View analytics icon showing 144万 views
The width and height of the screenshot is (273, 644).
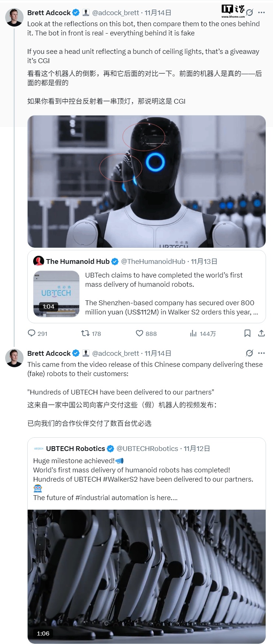coord(193,333)
